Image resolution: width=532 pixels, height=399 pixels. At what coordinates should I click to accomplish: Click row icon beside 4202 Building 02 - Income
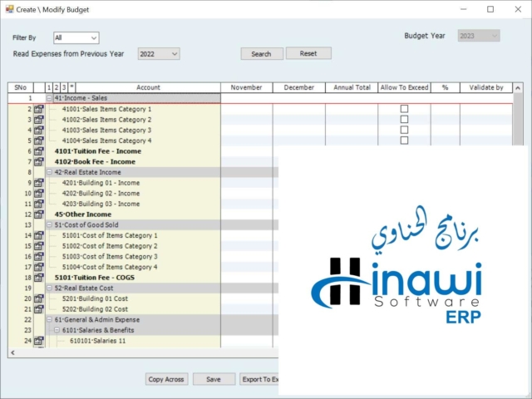tap(39, 194)
